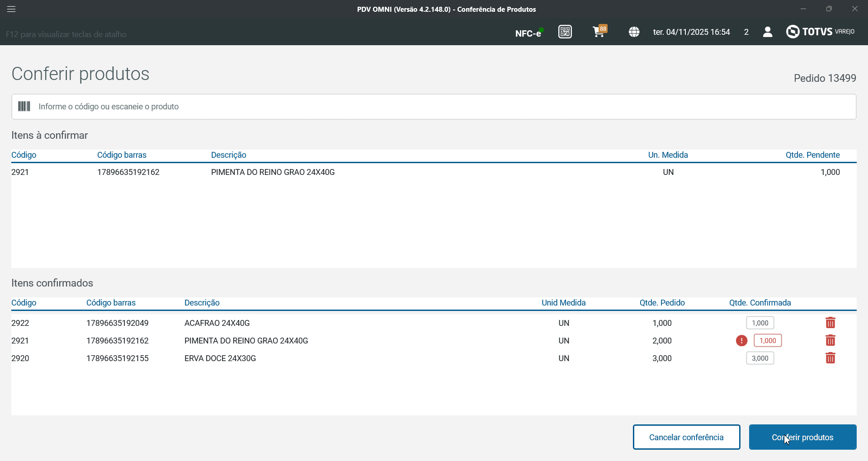This screenshot has width=868, height=461.
Task: Restore the PDV OMNI window size
Action: (829, 9)
